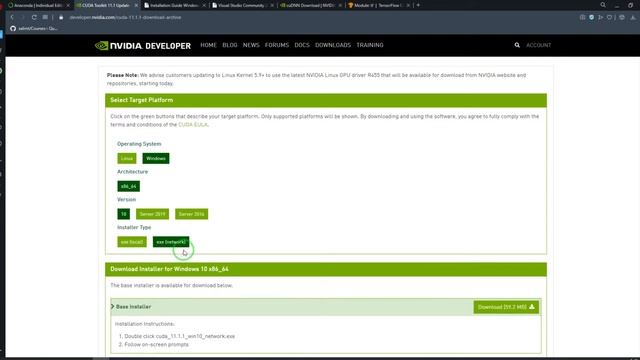Open the DOWNLOADS menu item

pos(333,45)
